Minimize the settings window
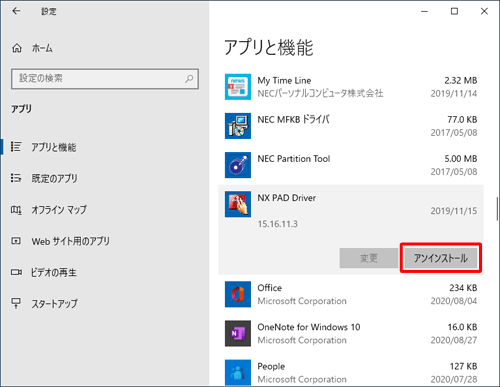The height and width of the screenshot is (387, 500). 424,11
